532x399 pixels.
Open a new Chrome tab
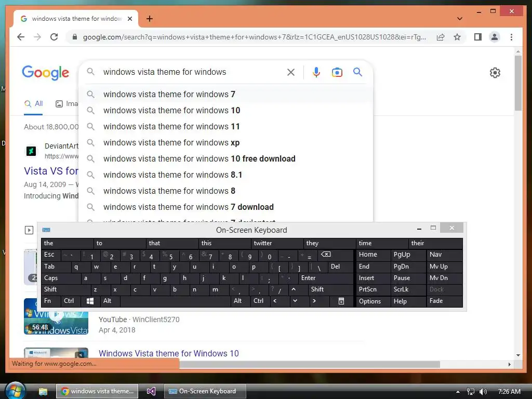149,19
